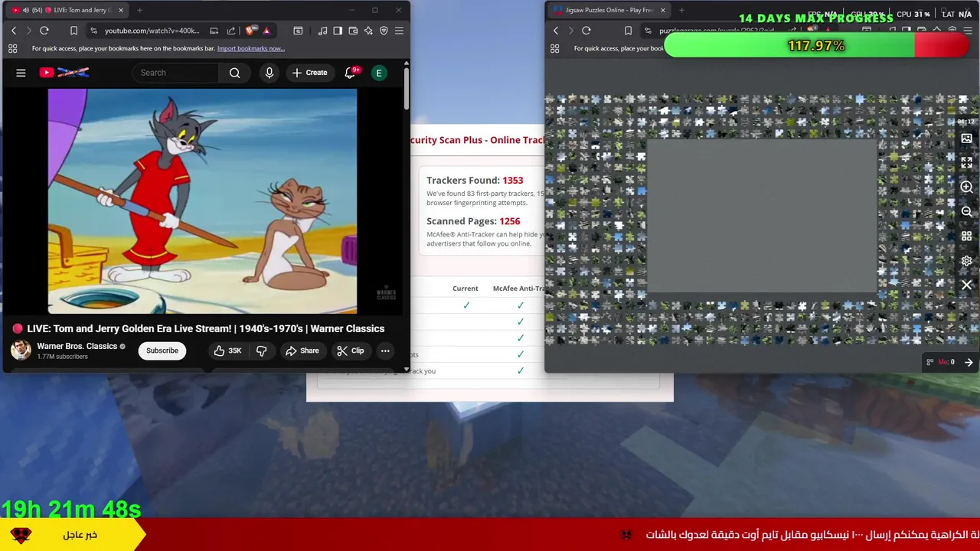Bookmark the puzzle page
The height and width of the screenshot is (551, 980).
(x=628, y=31)
